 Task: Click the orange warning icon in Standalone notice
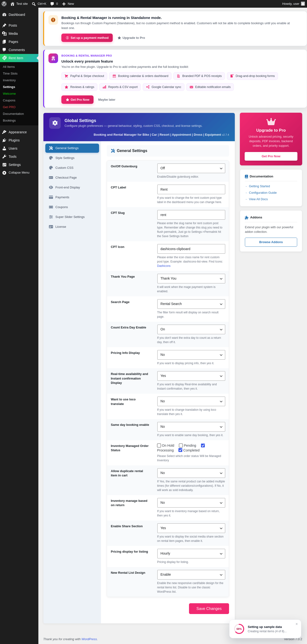click(x=53, y=20)
